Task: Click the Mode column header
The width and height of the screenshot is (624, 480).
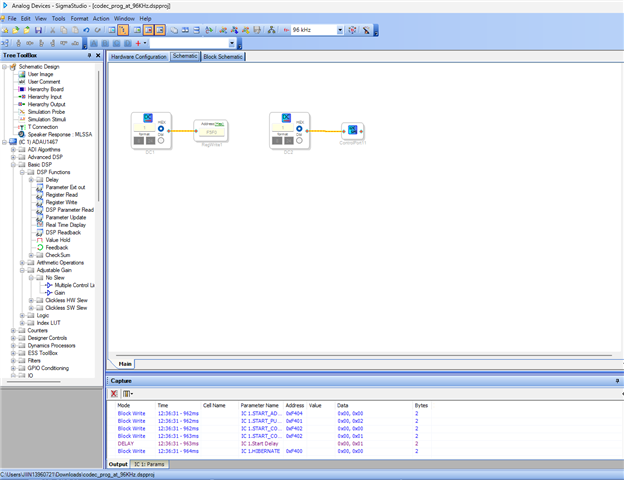Action: pyautogui.click(x=124, y=405)
